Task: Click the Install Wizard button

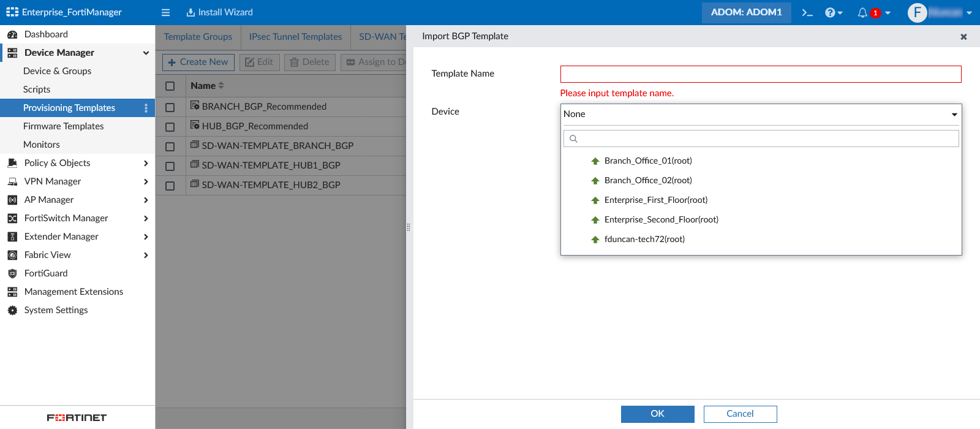Action: [x=219, y=12]
